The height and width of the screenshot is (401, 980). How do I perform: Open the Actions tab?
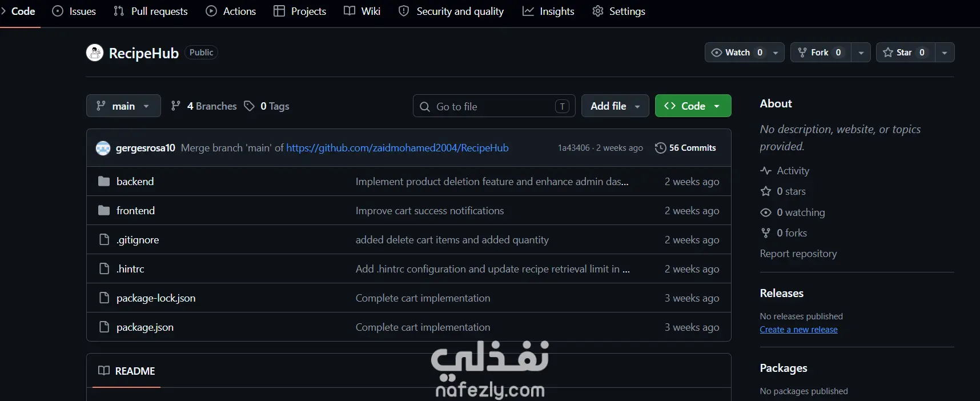click(x=231, y=11)
